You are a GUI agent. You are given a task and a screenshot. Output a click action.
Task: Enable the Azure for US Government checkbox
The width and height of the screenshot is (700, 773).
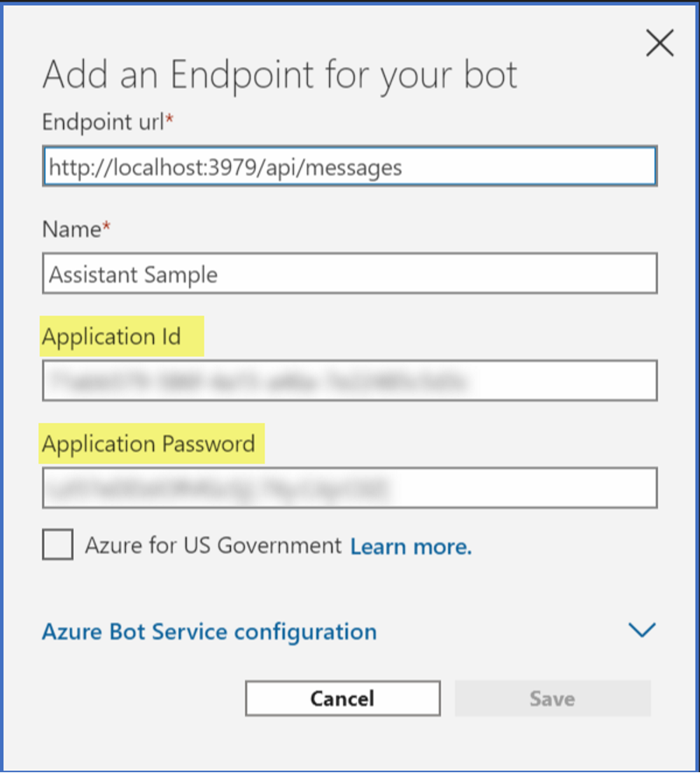[x=58, y=544]
